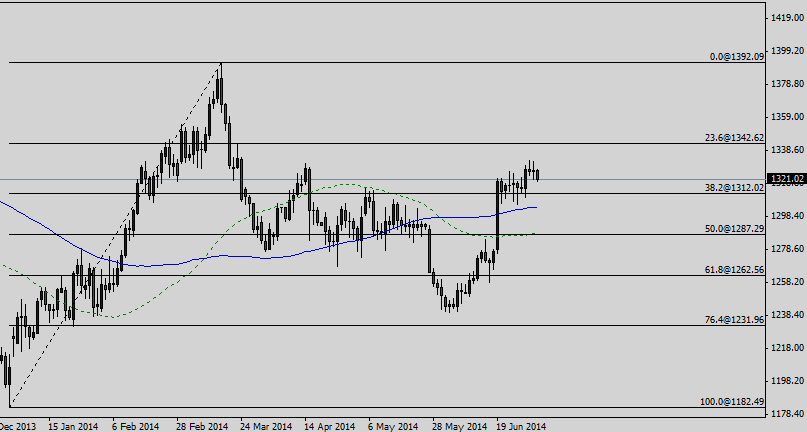Click the 61.8@1262.56 Fibonacci label
807x432 pixels.
[x=733, y=270]
